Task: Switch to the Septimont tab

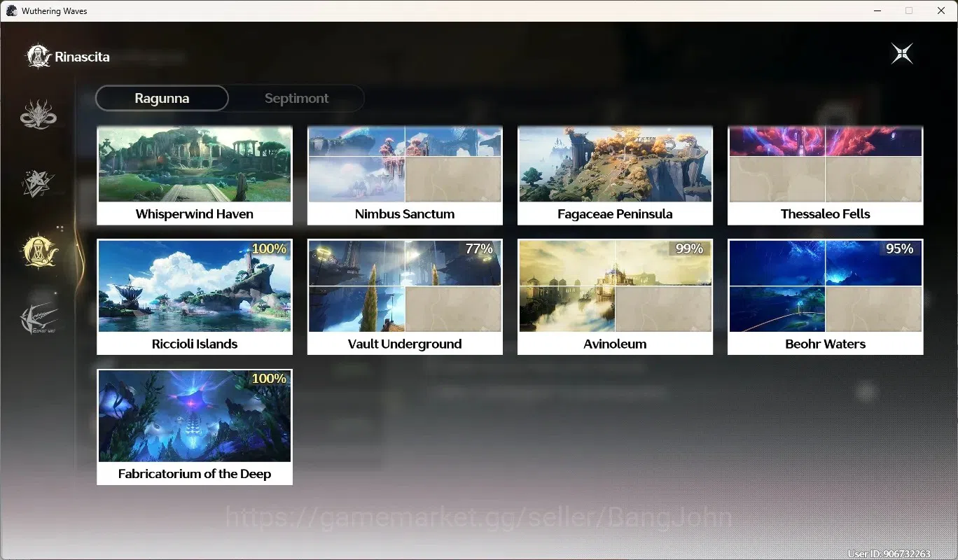Action: click(296, 98)
